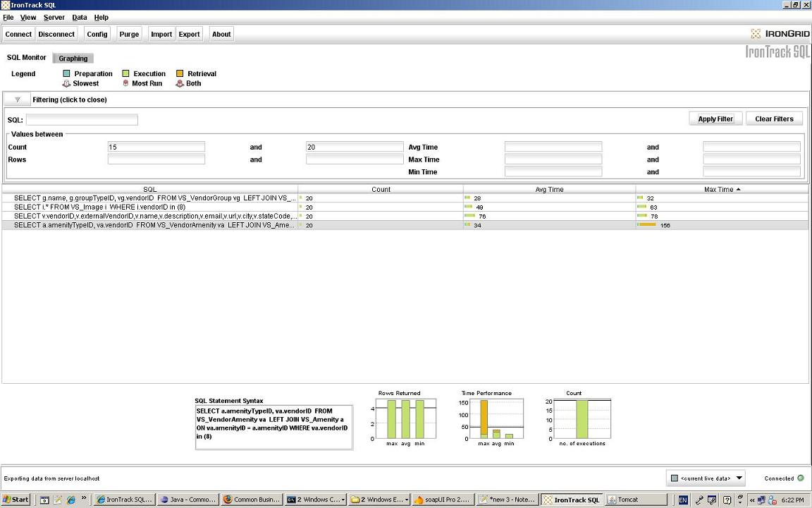Click the Retrieval legend color swatch
Screen dimensions: 812x508
(x=180, y=73)
